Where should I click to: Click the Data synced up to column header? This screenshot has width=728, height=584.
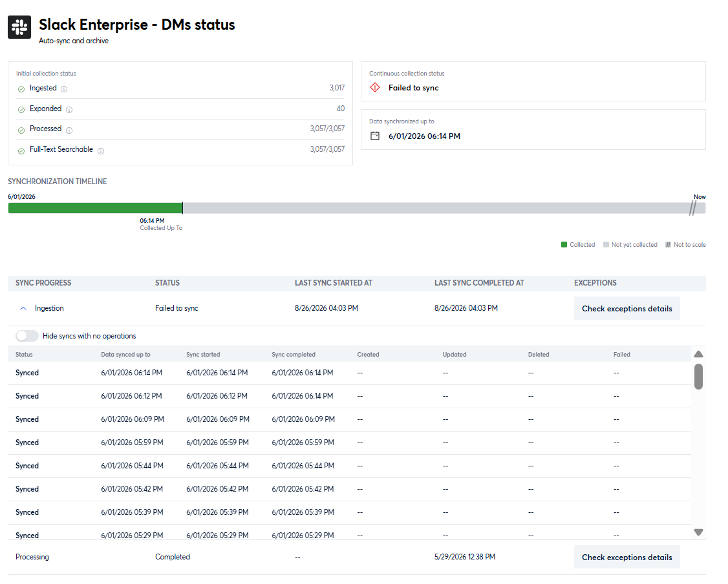coord(126,355)
